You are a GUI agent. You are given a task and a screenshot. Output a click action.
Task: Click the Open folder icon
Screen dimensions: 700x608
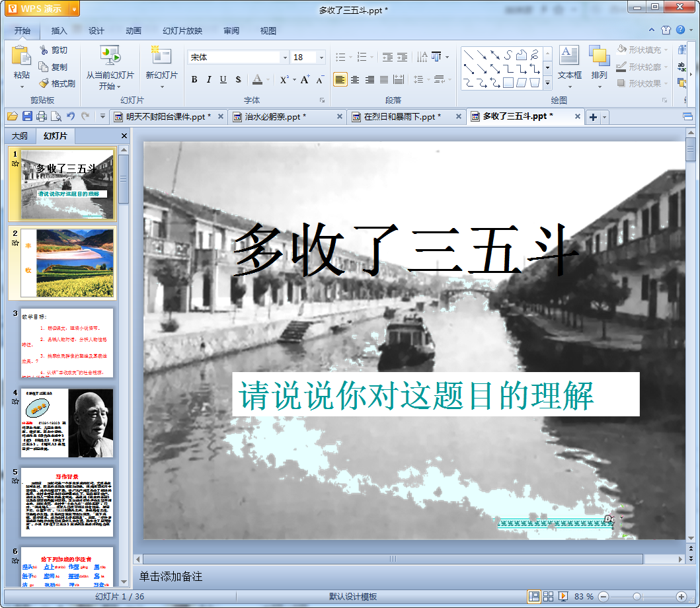(x=13, y=116)
